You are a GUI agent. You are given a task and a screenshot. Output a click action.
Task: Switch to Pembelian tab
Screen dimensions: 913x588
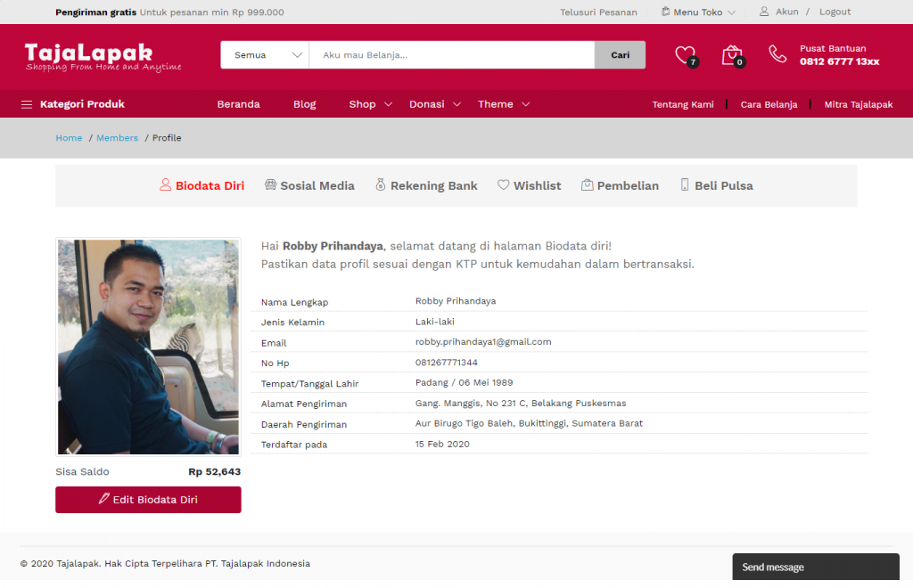click(x=621, y=185)
